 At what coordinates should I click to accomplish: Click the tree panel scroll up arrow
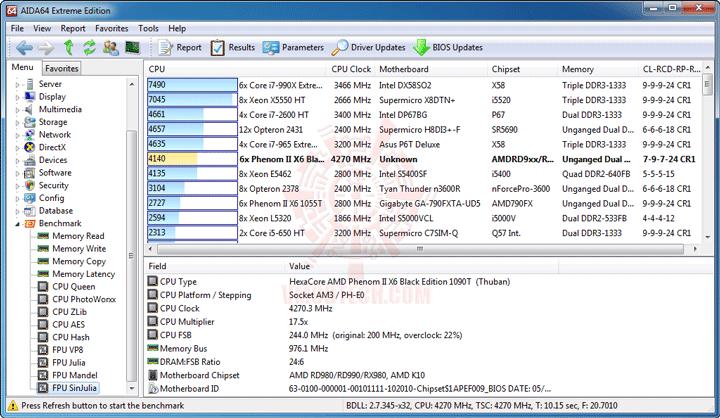click(132, 85)
